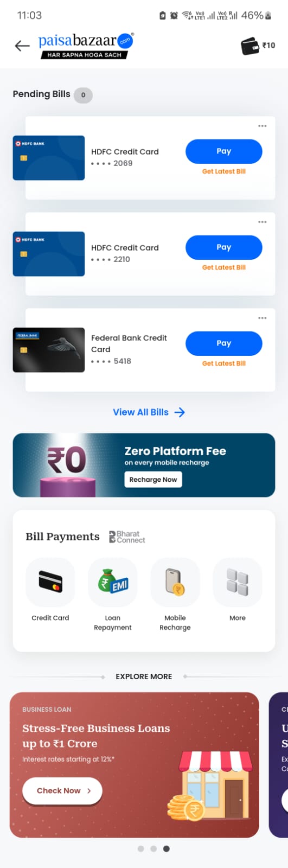Select the Loan Repayment EMI icon

point(113,582)
